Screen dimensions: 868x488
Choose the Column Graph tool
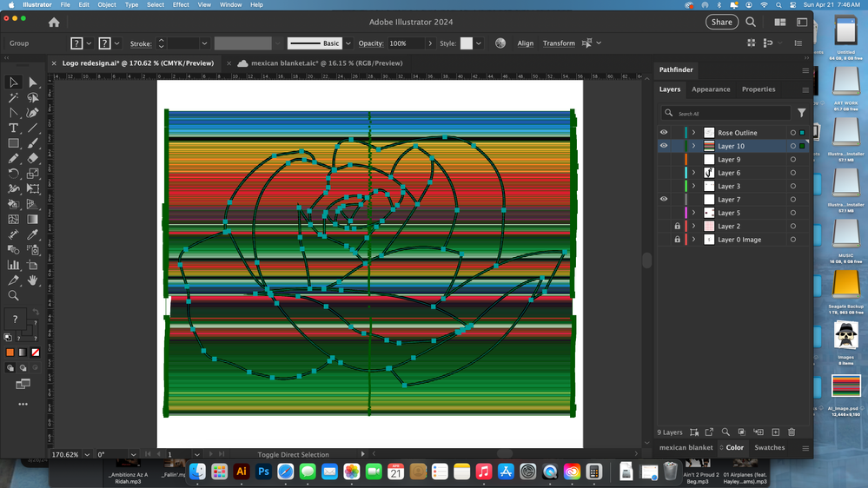(13, 265)
